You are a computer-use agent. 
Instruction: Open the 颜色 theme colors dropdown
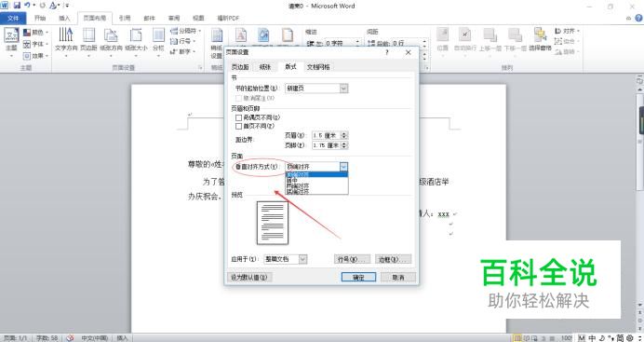pyautogui.click(x=36, y=32)
